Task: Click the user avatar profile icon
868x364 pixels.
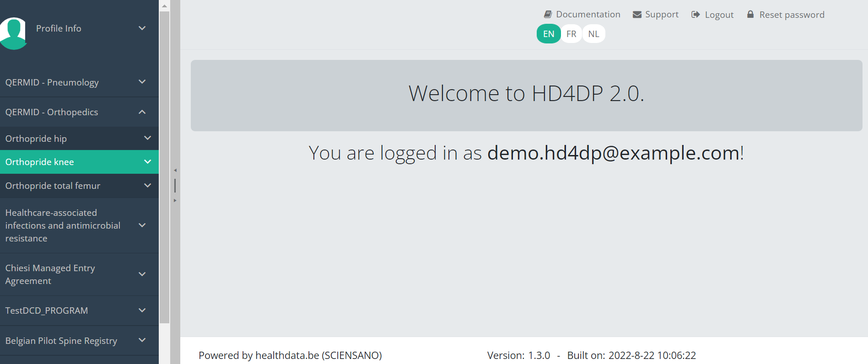Action: [x=14, y=33]
